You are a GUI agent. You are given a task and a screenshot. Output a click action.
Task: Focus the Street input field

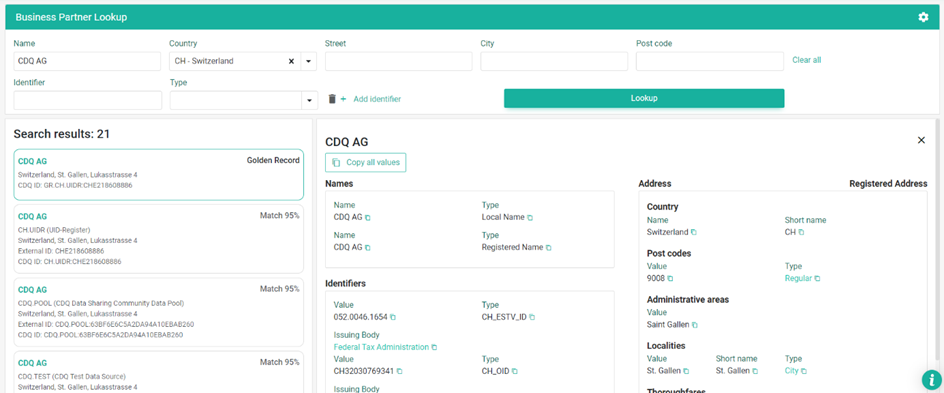coord(399,61)
